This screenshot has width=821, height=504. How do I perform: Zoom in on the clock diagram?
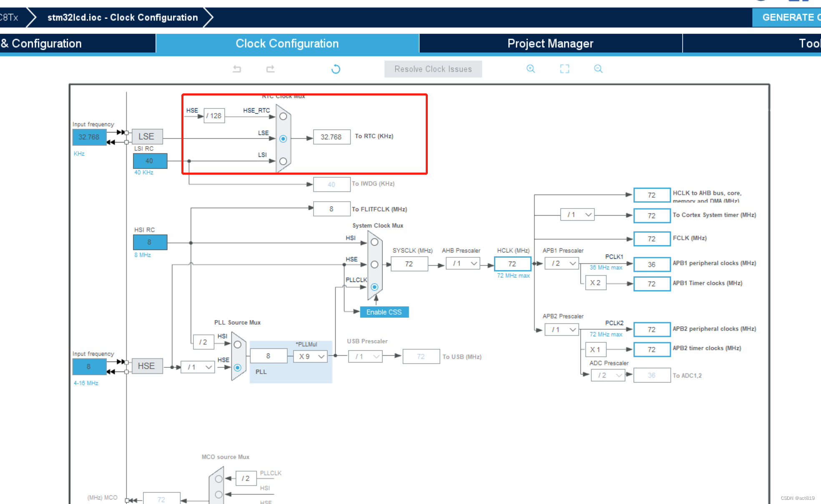click(530, 69)
